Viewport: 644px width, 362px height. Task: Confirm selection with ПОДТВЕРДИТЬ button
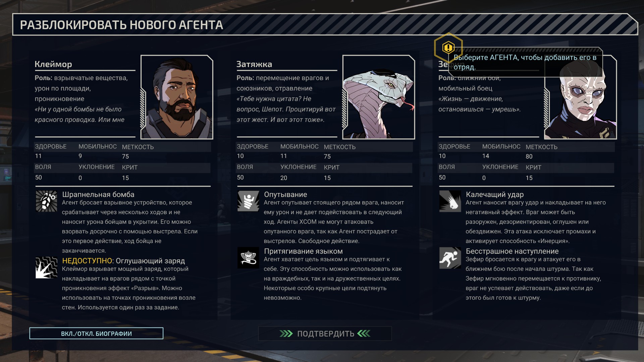point(325,334)
